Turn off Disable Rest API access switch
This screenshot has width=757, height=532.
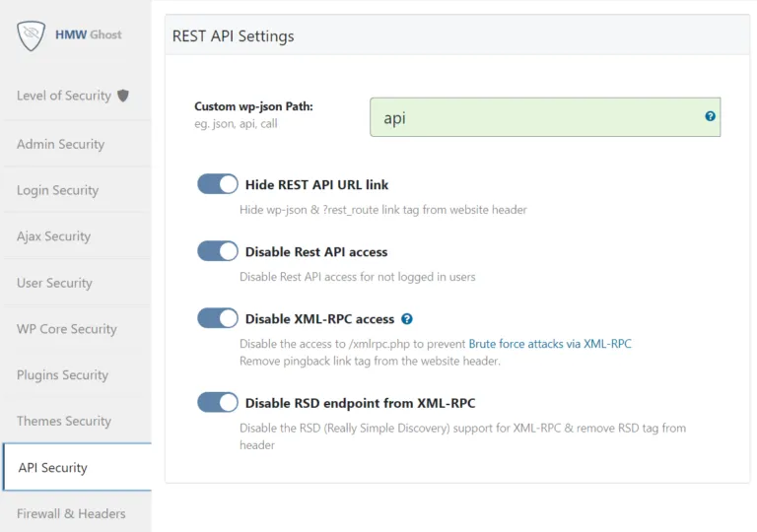click(218, 251)
